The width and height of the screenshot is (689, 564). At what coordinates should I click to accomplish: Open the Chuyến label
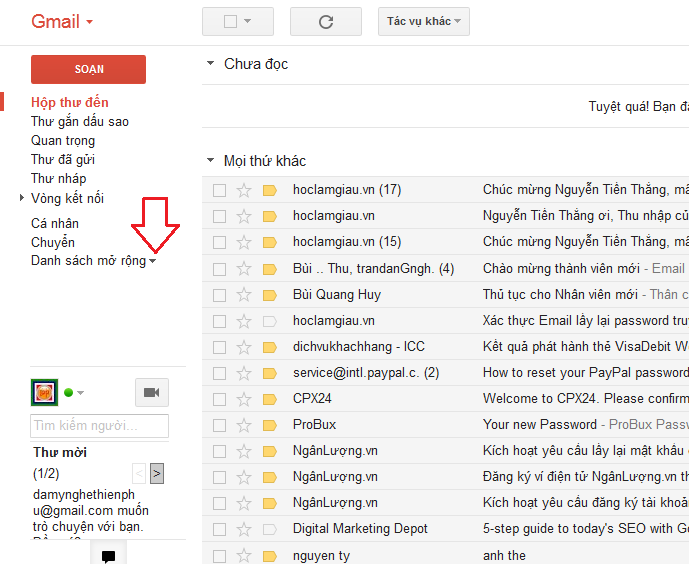pyautogui.click(x=53, y=242)
